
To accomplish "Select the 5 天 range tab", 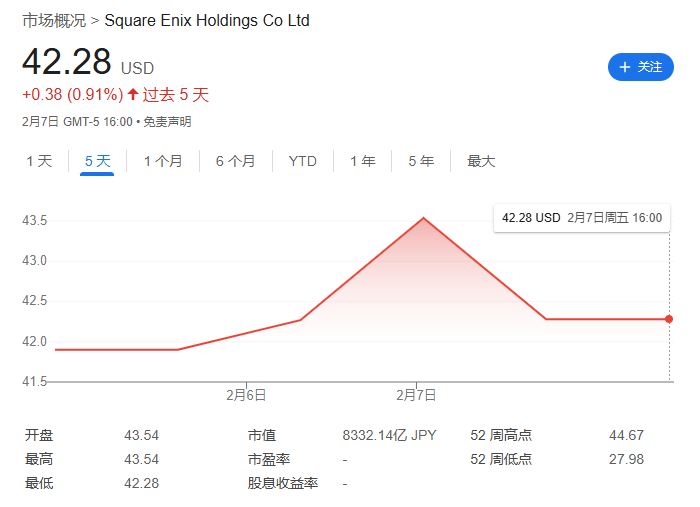I will 97,161.
